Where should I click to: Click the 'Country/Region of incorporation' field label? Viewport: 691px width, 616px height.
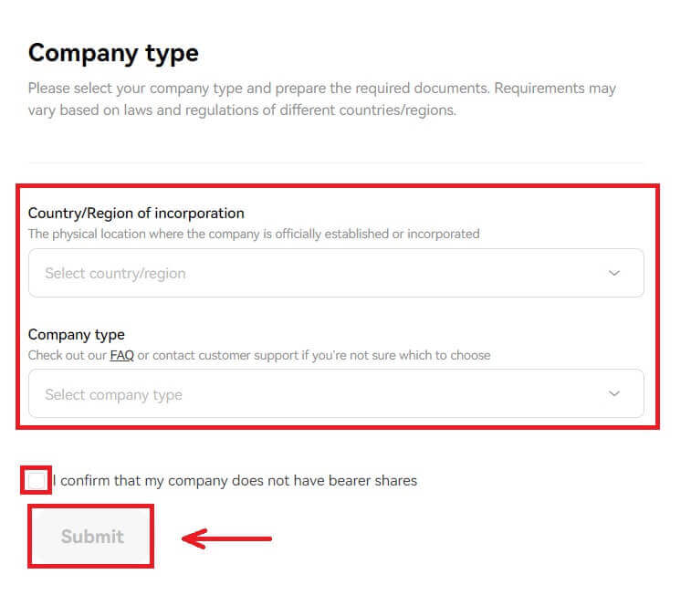(x=136, y=213)
